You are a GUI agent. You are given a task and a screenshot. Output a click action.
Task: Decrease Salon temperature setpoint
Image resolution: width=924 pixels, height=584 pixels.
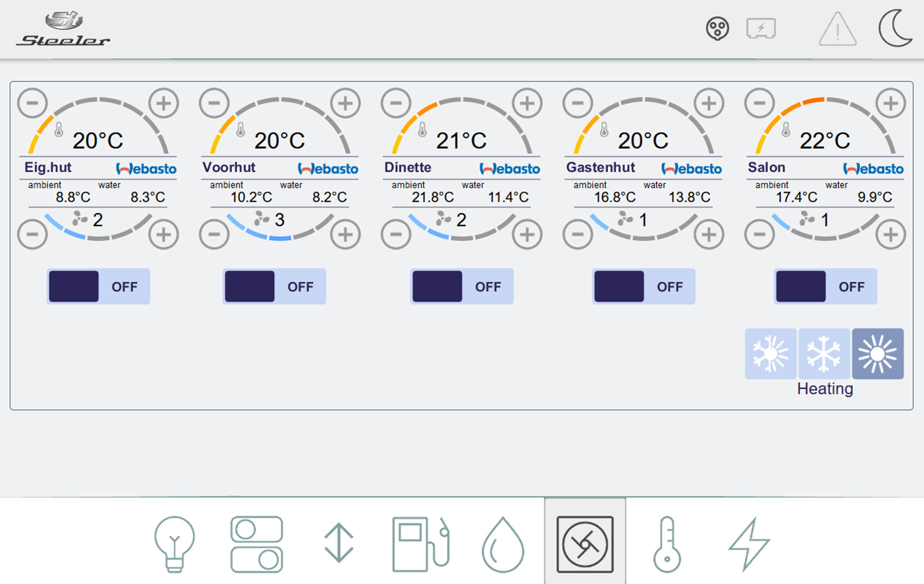759,103
